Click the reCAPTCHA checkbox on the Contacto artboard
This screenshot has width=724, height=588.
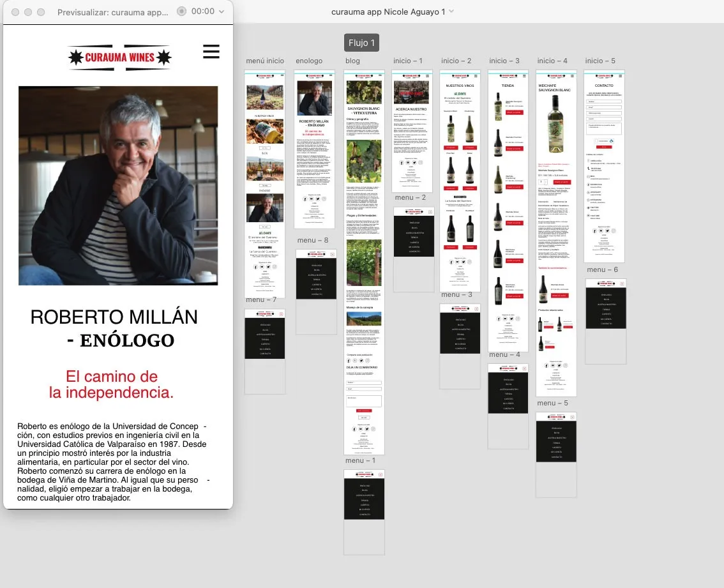point(596,140)
